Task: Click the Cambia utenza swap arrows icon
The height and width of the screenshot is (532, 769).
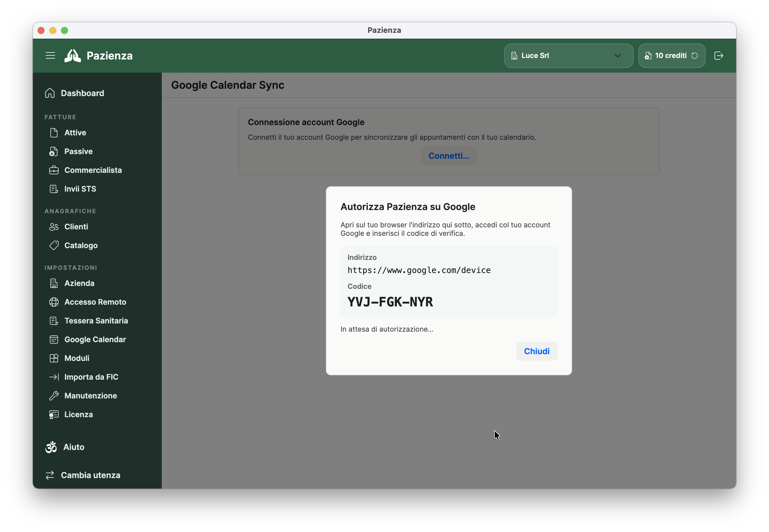Action: coord(50,475)
